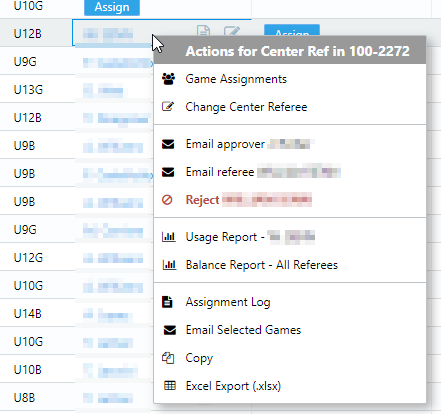Click the Change Center Referee edit icon
The width and height of the screenshot is (441, 414).
click(168, 107)
